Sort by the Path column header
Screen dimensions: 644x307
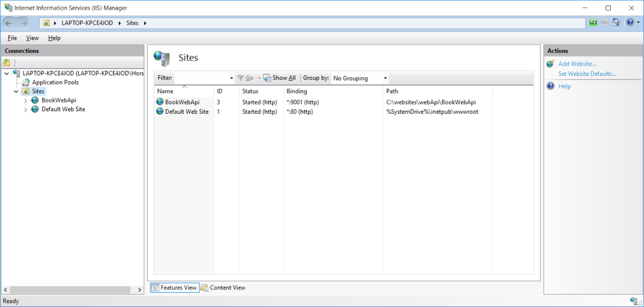438,91
